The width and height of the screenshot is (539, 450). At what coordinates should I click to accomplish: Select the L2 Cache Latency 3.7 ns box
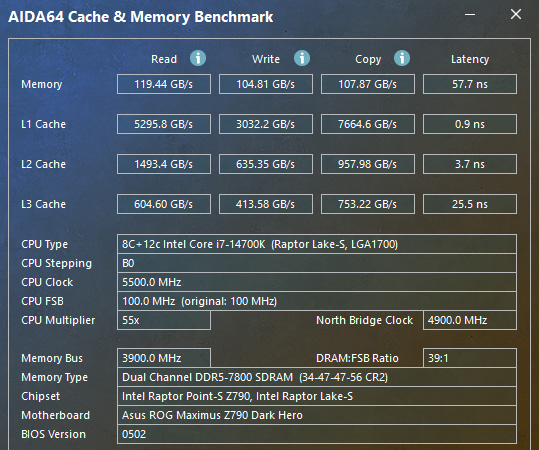click(470, 164)
